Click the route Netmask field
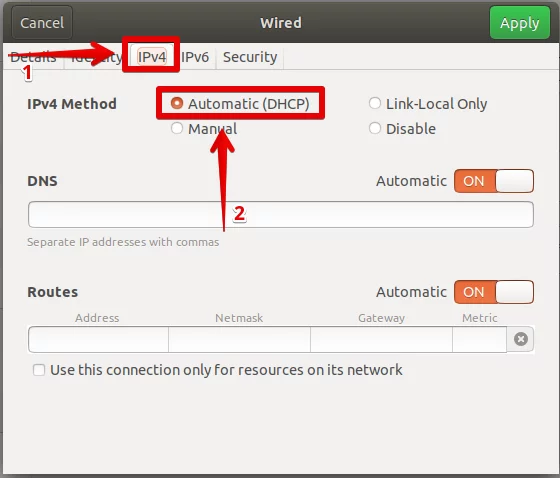The height and width of the screenshot is (478, 560). [239, 339]
